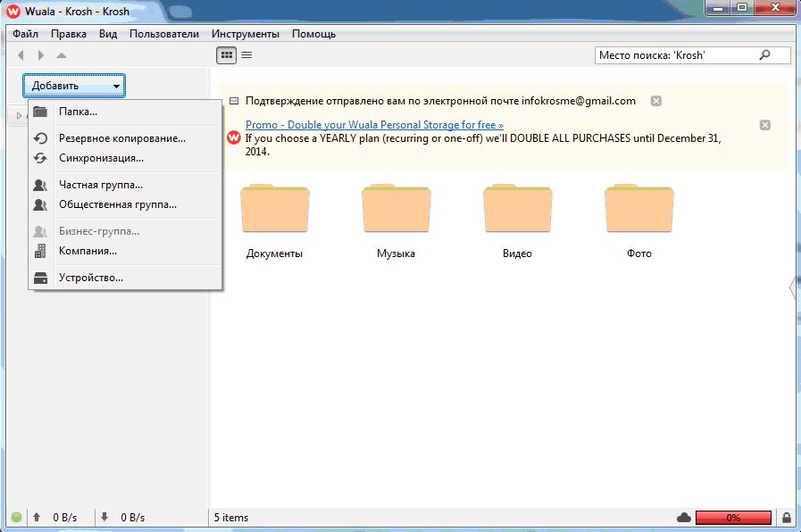The height and width of the screenshot is (532, 801).
Task: Click the Wuala logo in the title bar
Action: coord(13,12)
